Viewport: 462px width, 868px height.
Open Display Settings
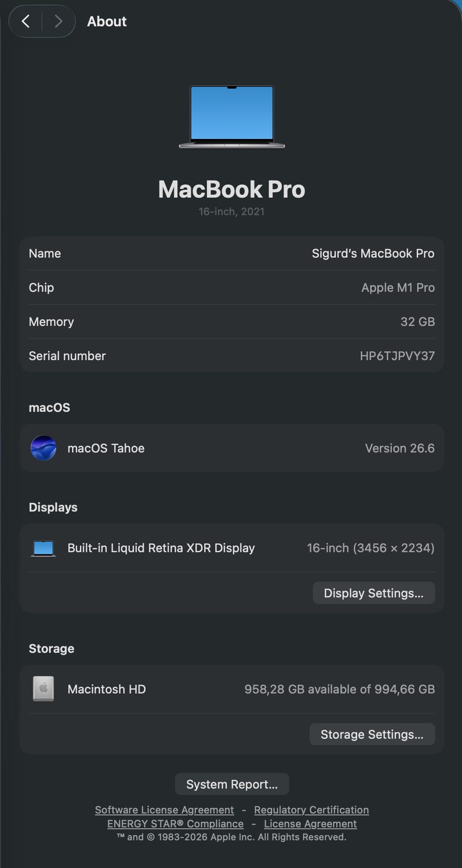(374, 593)
